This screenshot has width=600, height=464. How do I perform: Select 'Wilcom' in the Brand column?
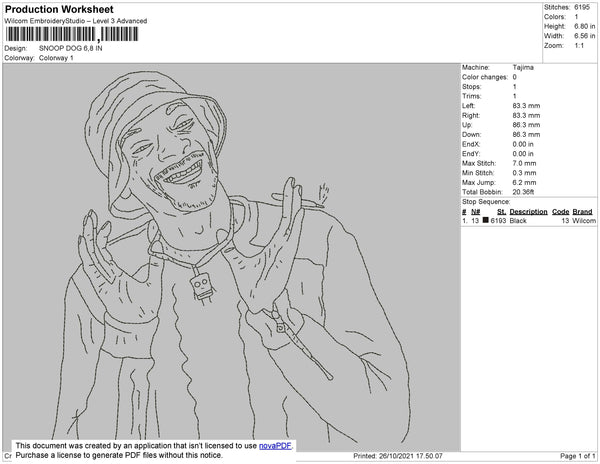[x=584, y=221]
